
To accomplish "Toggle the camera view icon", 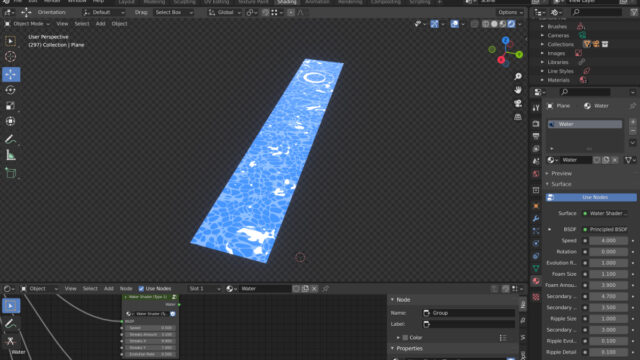I will click(x=518, y=103).
